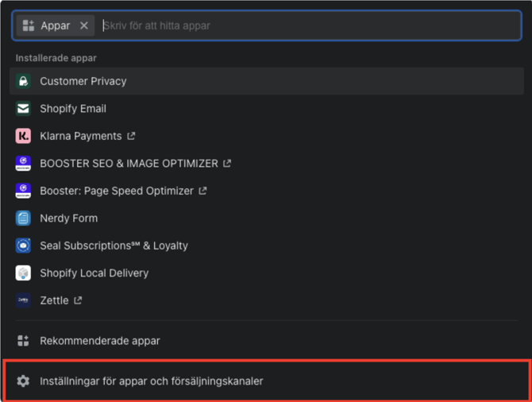Remove the Appar filter tag with X

[84, 25]
